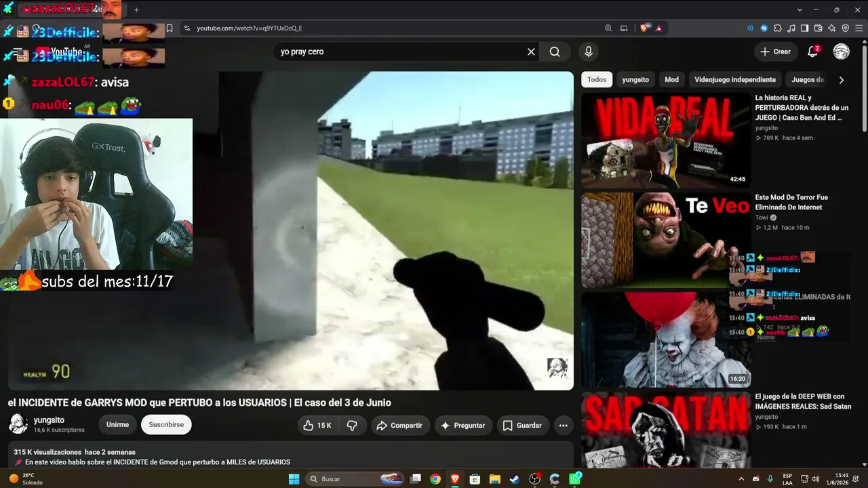Open Brave Rewards triangle icon
The image size is (868, 488).
point(658,28)
